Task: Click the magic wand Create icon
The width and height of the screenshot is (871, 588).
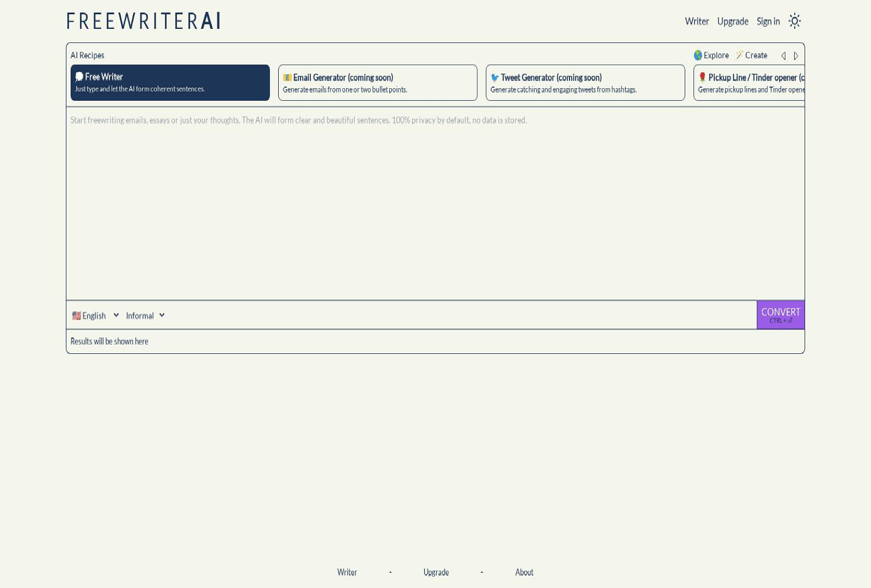Action: pyautogui.click(x=739, y=55)
